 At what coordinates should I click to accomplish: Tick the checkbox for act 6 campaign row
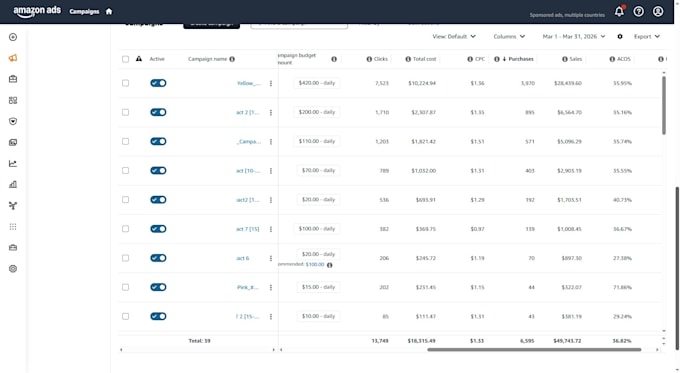pos(125,258)
